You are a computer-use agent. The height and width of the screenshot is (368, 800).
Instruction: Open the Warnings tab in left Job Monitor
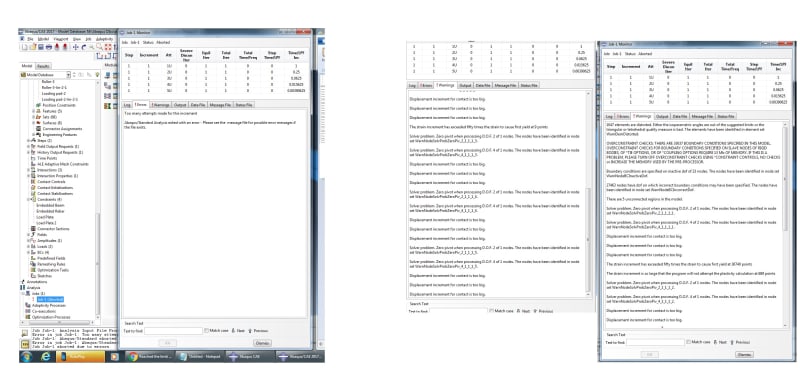coord(162,105)
